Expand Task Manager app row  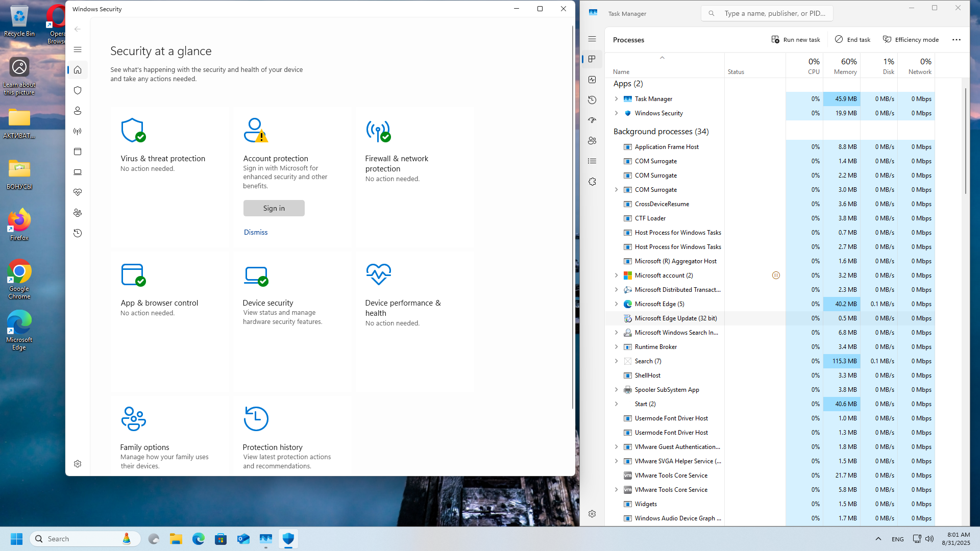[x=616, y=99]
